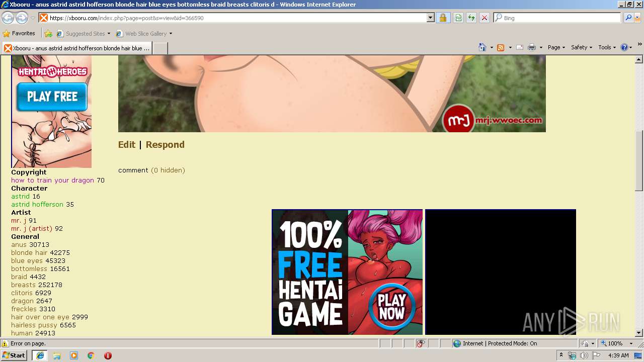The image size is (644, 362).
Task: Click the Respond link
Action: pos(165,145)
